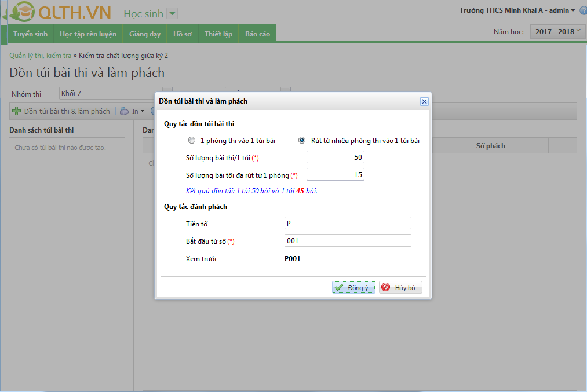Expand the In dropdown arrow
Viewport: 587px width, 392px height.
(142, 111)
